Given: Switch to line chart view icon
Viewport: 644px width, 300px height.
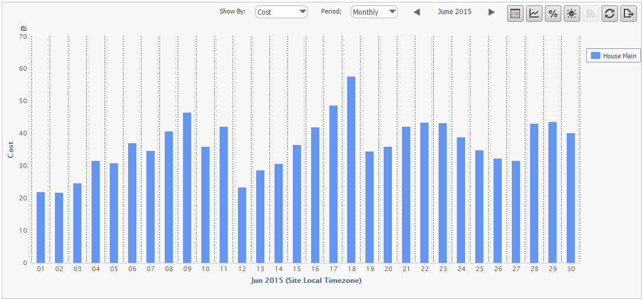Looking at the screenshot, I should point(534,14).
